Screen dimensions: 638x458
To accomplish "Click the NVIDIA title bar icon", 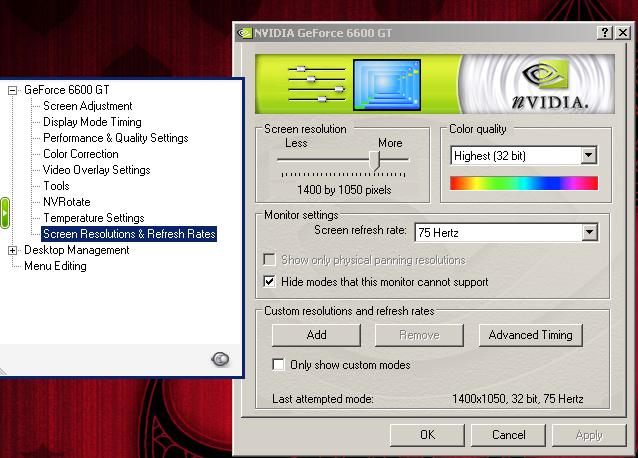I will point(245,33).
